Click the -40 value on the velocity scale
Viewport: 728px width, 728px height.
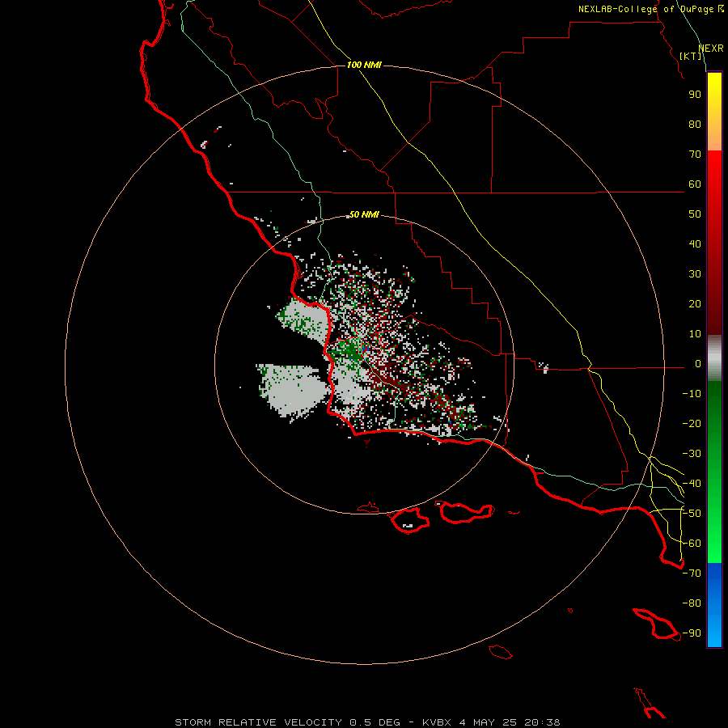coord(692,484)
